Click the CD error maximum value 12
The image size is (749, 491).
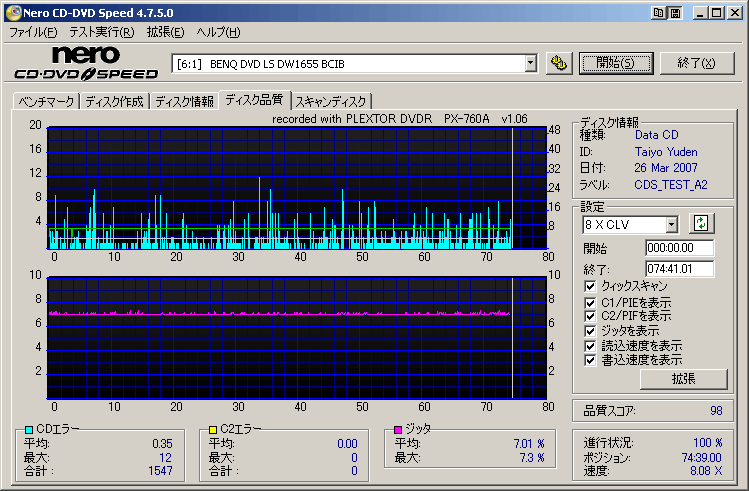(166, 458)
